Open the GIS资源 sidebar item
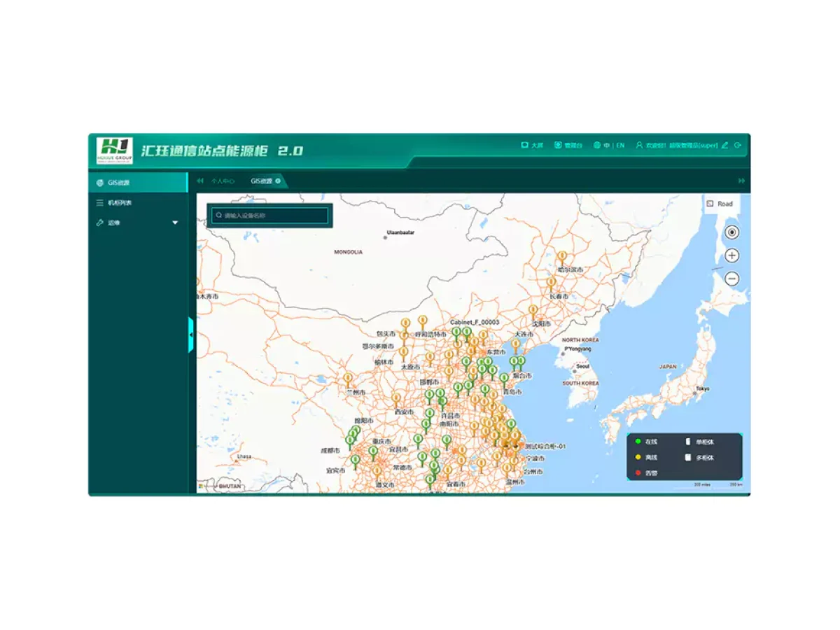Screen dimensions: 840x630 coord(138,183)
